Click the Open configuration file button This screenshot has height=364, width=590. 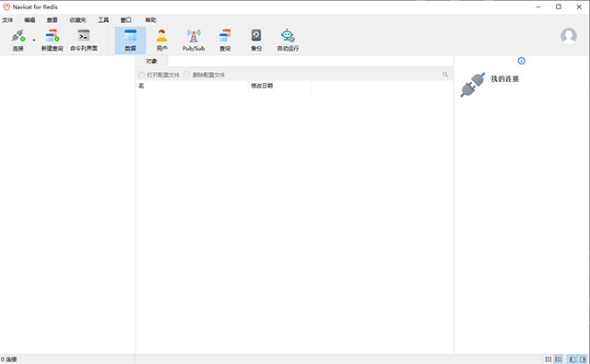click(159, 75)
